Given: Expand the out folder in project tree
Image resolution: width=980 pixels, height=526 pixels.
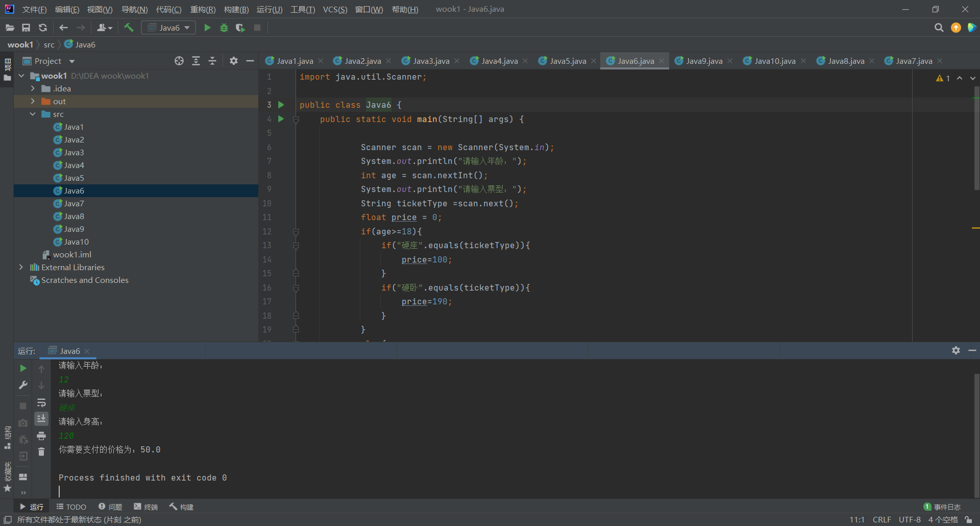Looking at the screenshot, I should [33, 101].
